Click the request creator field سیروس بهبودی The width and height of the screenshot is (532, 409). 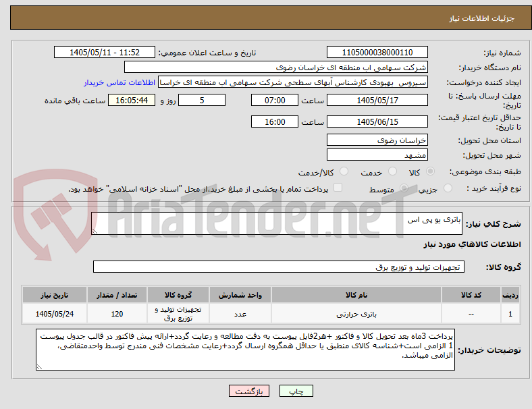(x=293, y=82)
